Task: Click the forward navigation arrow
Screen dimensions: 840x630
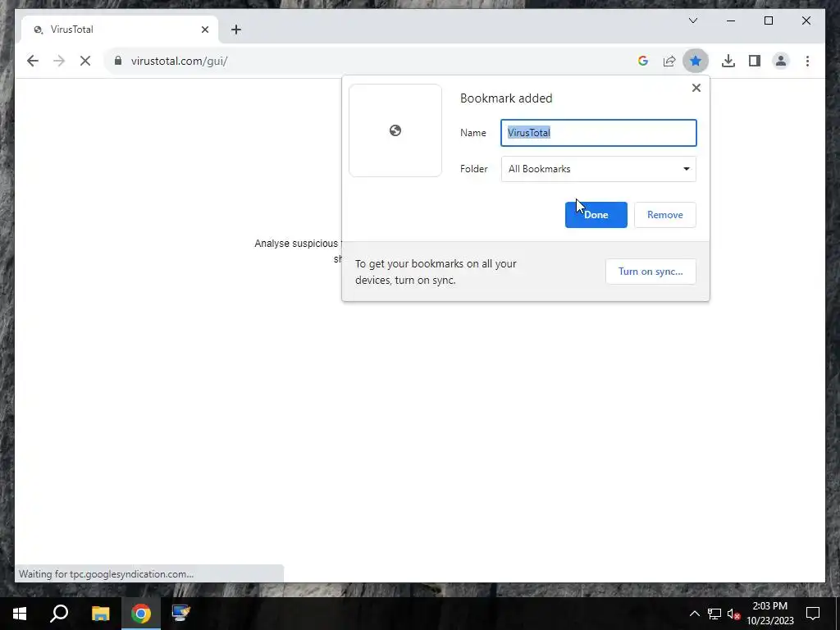Action: coord(59,61)
